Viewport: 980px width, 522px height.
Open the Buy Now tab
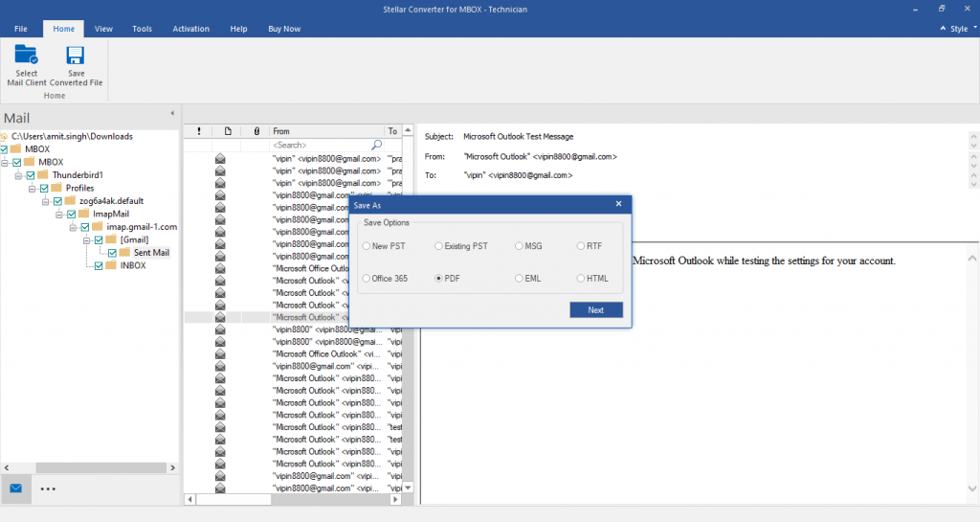284,29
